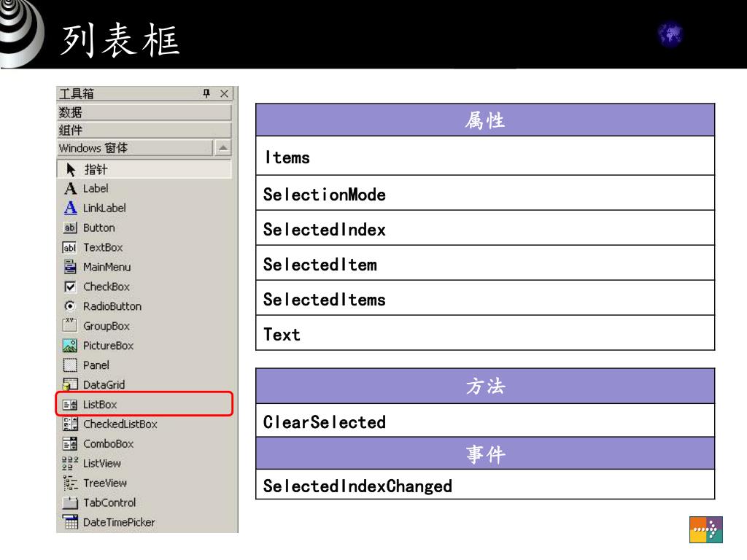
Task: Click the globe icon in the title bar
Action: [670, 34]
